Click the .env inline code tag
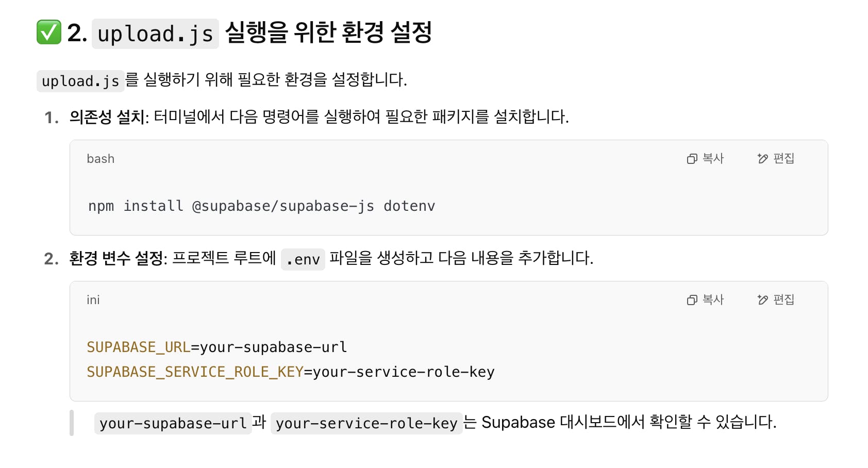This screenshot has height=468, width=868. pos(303,259)
